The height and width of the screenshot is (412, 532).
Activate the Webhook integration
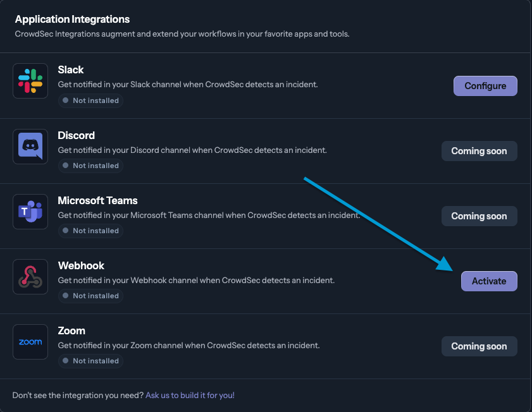[488, 281]
